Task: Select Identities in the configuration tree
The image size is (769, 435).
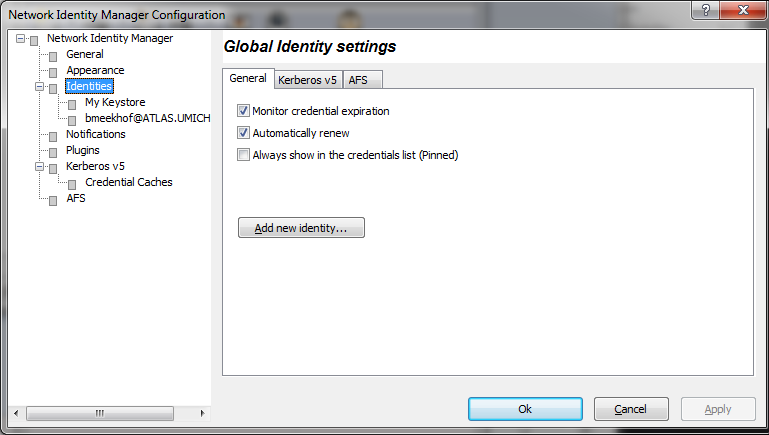Action: pos(89,86)
